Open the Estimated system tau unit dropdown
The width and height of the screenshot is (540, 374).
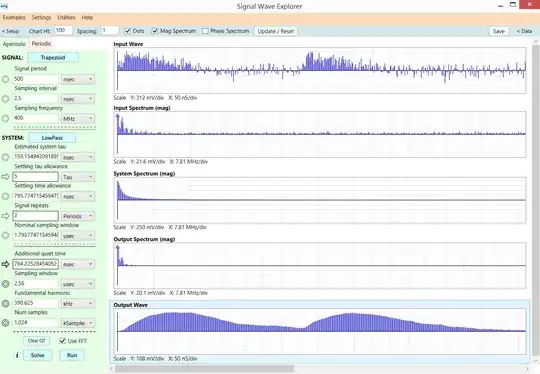[x=77, y=157]
